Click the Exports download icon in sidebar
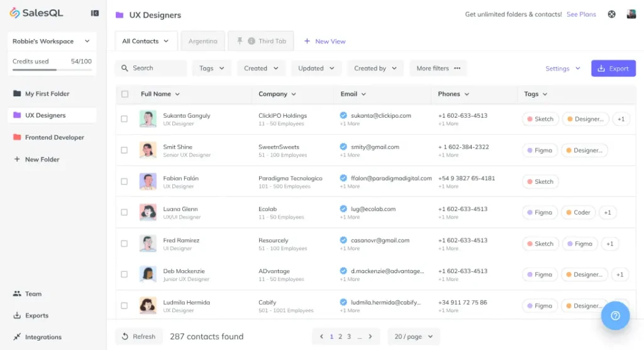The width and height of the screenshot is (644, 350). pyautogui.click(x=17, y=315)
